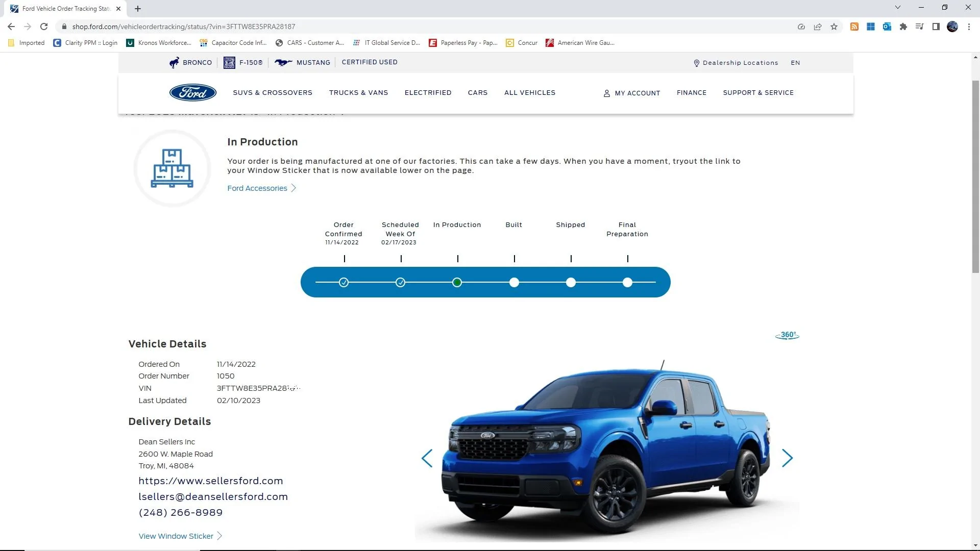Image resolution: width=980 pixels, height=551 pixels.
Task: Open Dealership Locations
Action: coord(736,63)
